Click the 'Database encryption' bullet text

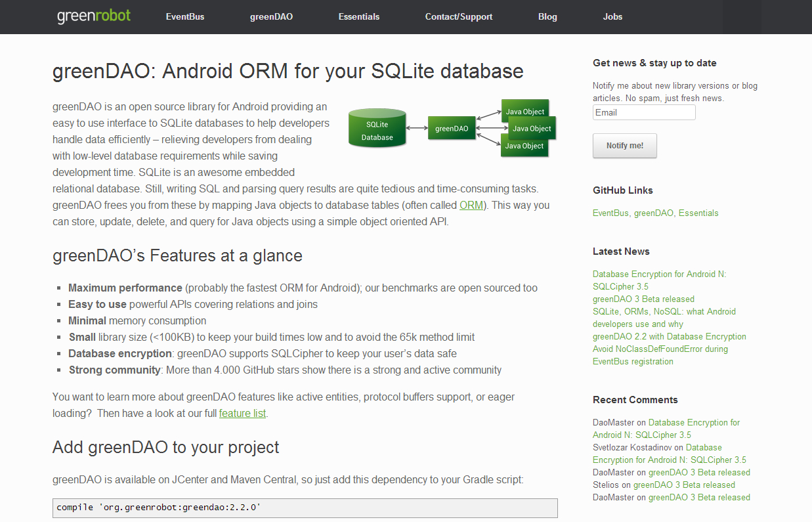pos(120,353)
